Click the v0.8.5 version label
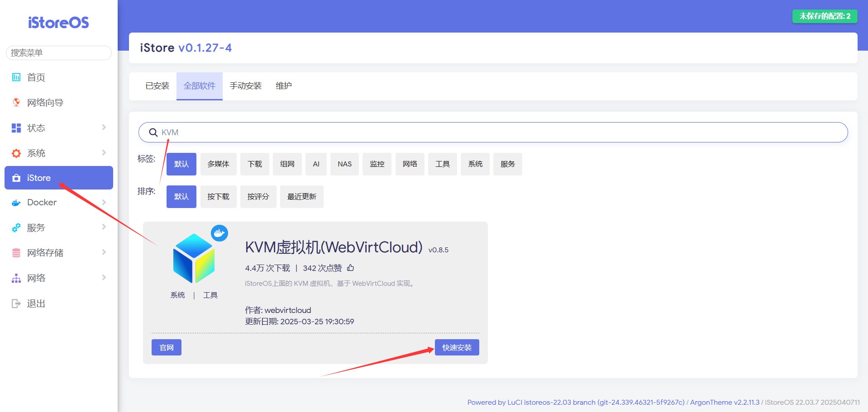Viewport: 868px width, 412px height. tap(439, 250)
